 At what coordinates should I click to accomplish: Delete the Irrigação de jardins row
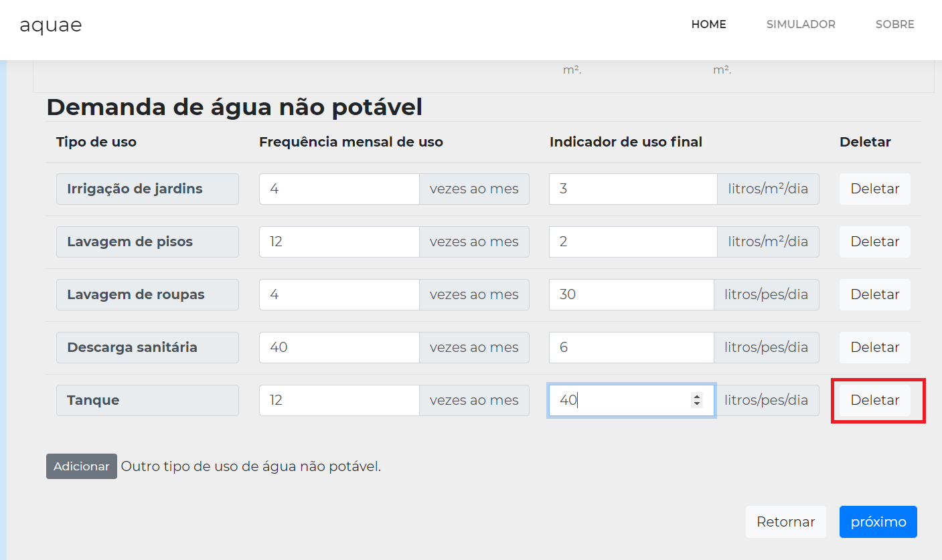[874, 189]
